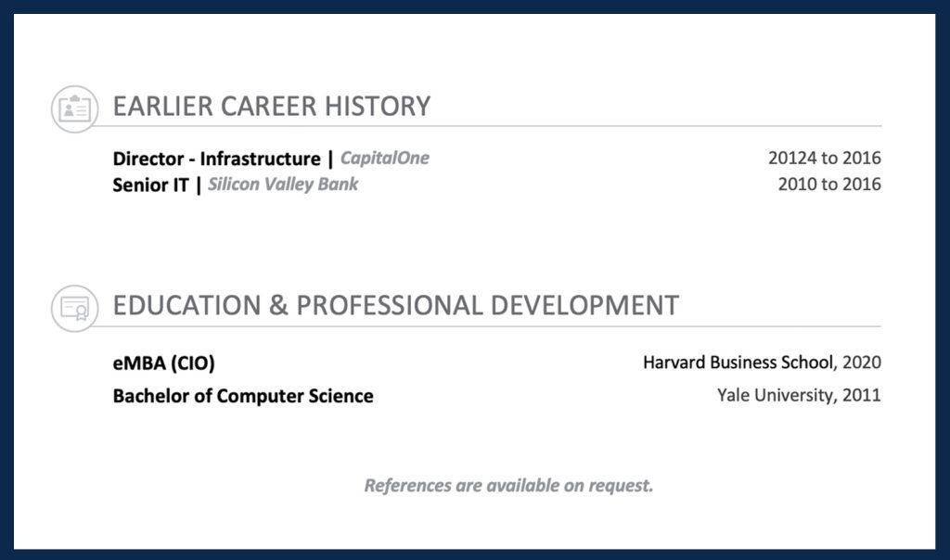
Task: Click the ID badge icon beside Earlier Career History
Action: click(74, 108)
